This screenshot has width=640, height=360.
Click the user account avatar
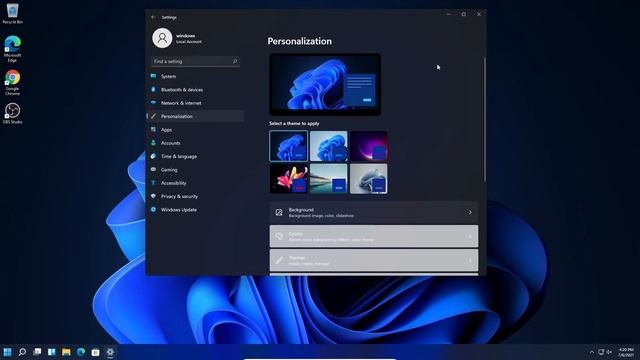click(x=162, y=38)
